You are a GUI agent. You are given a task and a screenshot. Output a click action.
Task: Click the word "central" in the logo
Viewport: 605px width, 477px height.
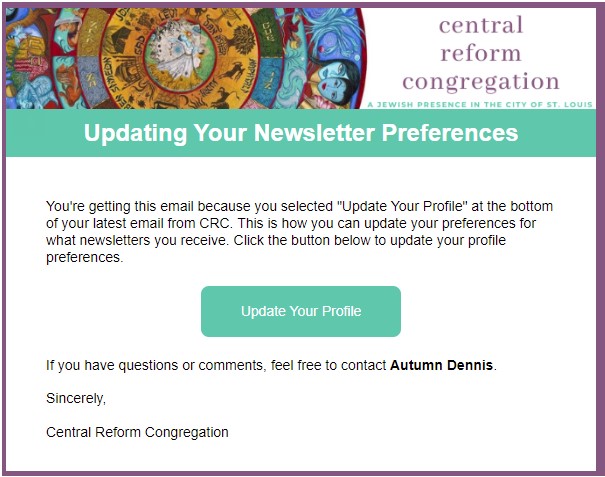coord(481,24)
